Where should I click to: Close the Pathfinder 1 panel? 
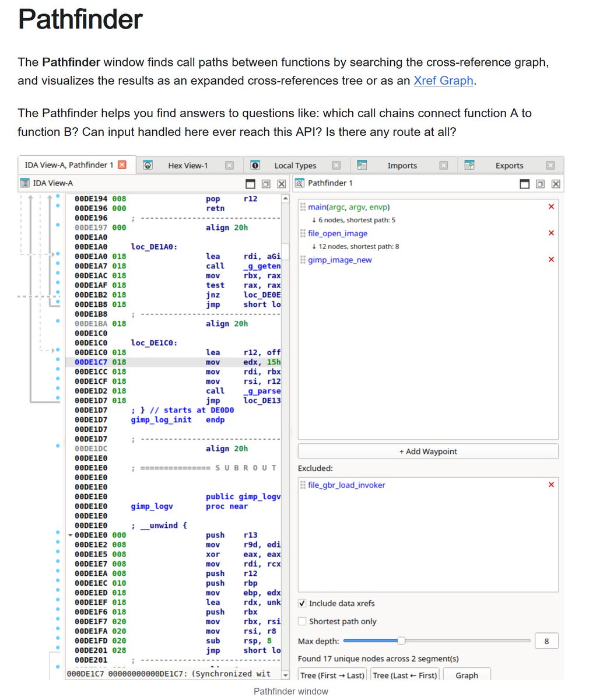click(555, 184)
